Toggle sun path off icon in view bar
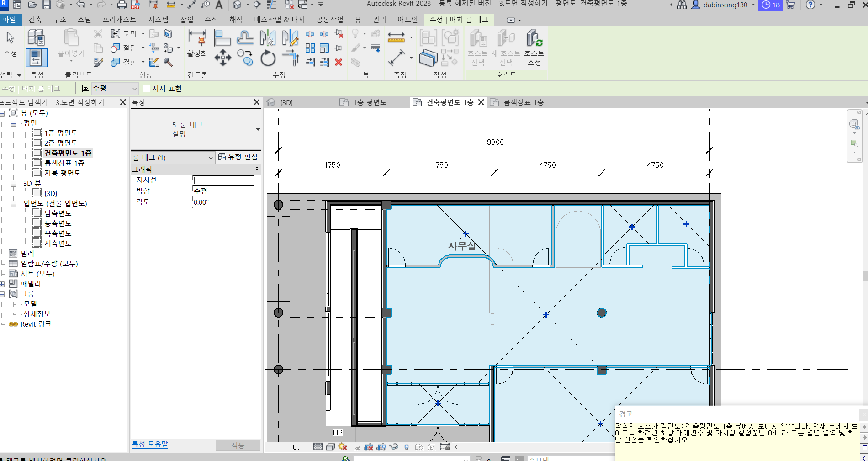Screen dimensions: 868x461 point(343,447)
